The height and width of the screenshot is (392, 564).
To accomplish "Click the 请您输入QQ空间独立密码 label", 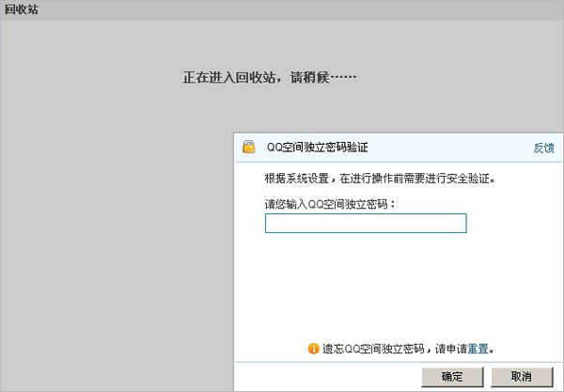I will coord(330,204).
